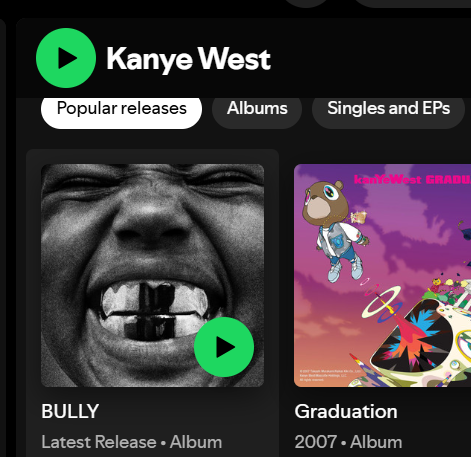
Task: Switch to the Albums filter
Action: 257,109
